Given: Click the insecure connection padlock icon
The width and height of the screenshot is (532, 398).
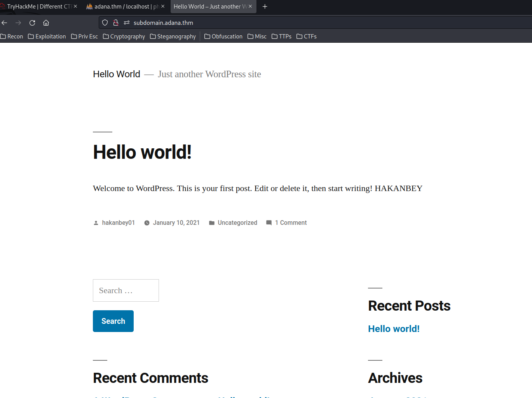Looking at the screenshot, I should pyautogui.click(x=115, y=23).
